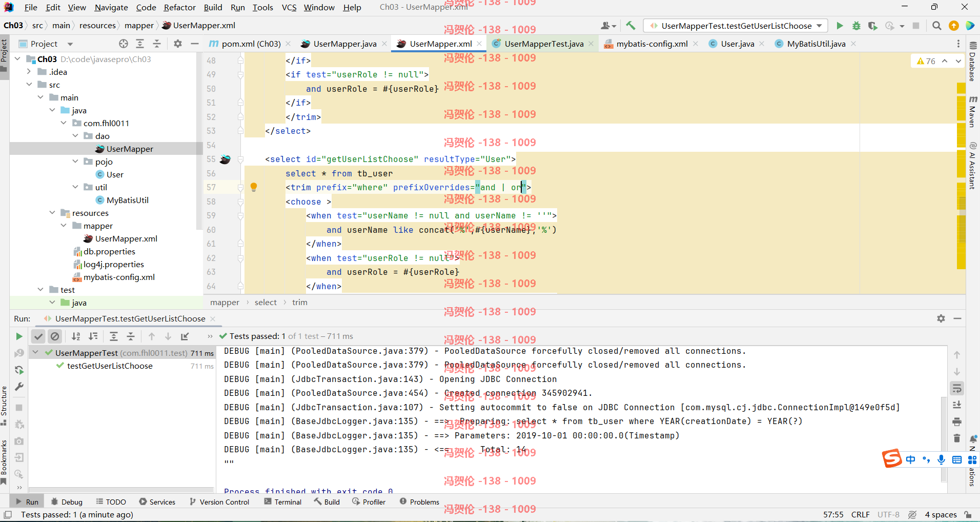Image resolution: width=980 pixels, height=522 pixels.
Task: Open the Refactor menu
Action: 179,7
